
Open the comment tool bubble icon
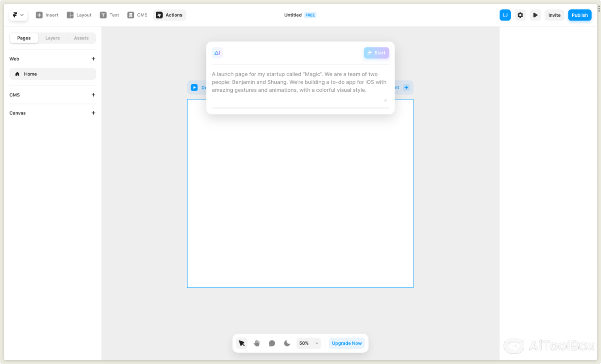point(272,343)
